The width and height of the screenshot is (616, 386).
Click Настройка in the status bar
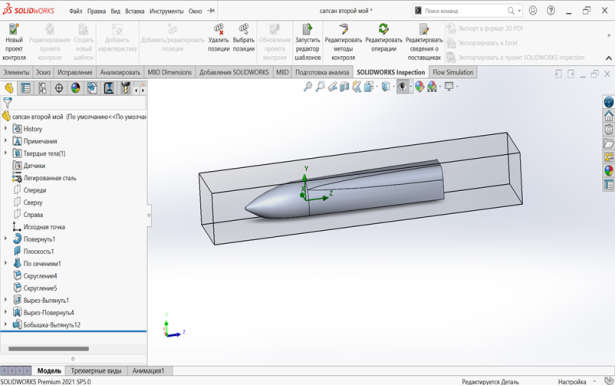(x=572, y=382)
